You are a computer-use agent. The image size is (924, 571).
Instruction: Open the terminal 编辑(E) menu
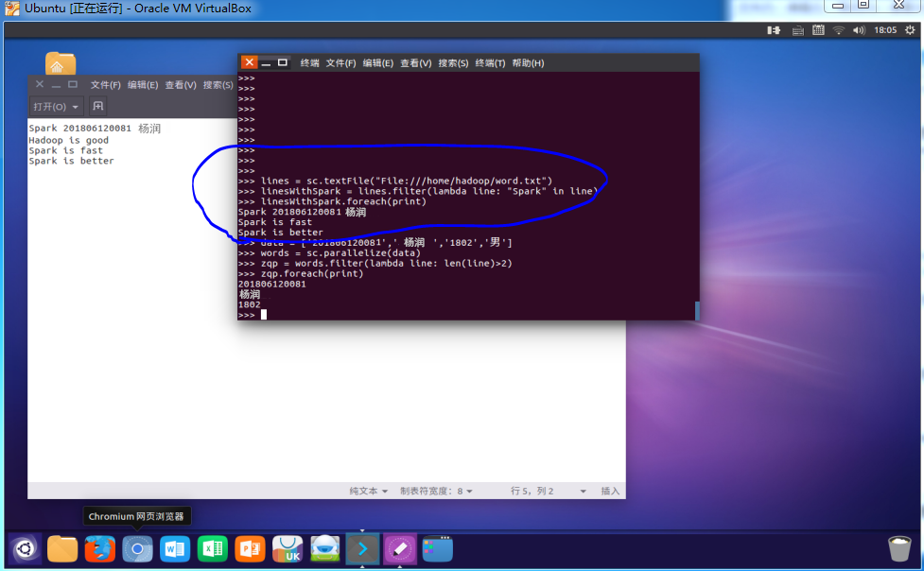tap(377, 63)
